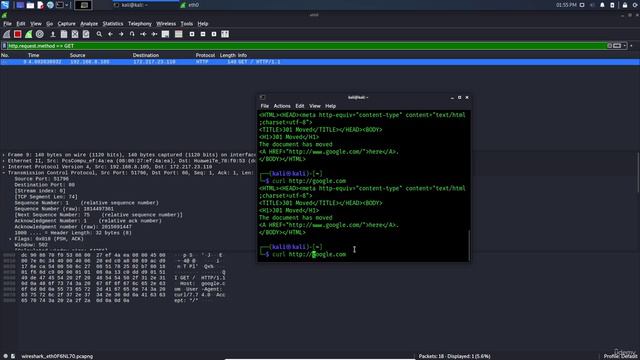The width and height of the screenshot is (640, 360).
Task: Toggle packet colorization rules
Action: click(178, 34)
